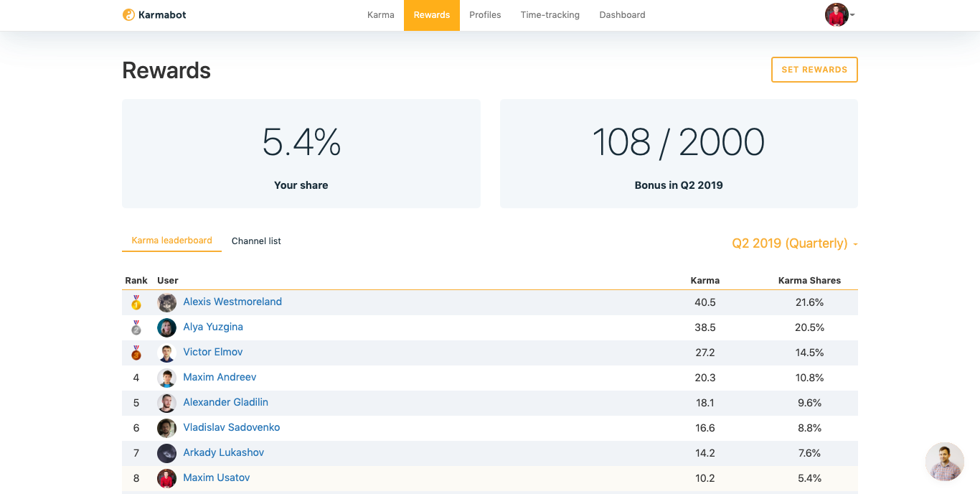Click the karma value 38.5
980x494 pixels.
[705, 327]
